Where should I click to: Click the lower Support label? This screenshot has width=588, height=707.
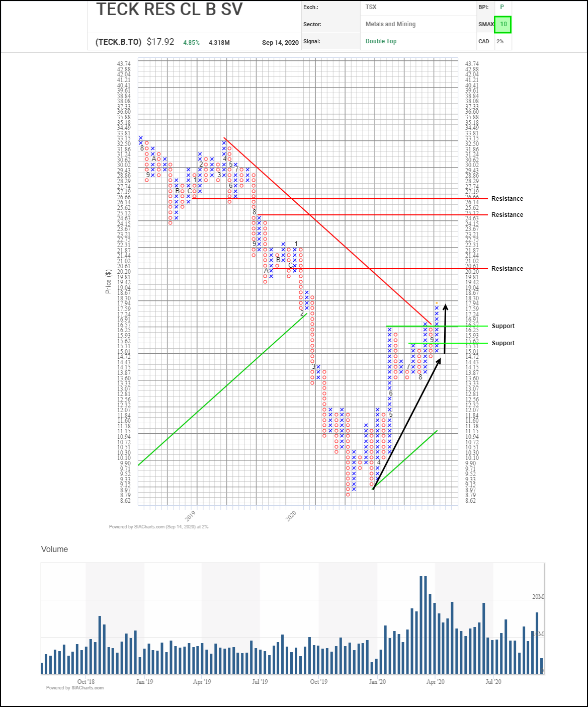(503, 343)
